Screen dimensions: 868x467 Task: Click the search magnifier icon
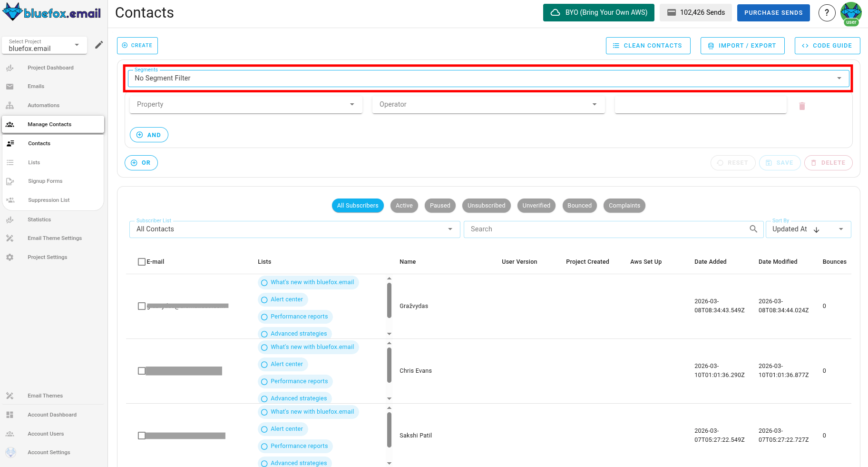pos(754,229)
